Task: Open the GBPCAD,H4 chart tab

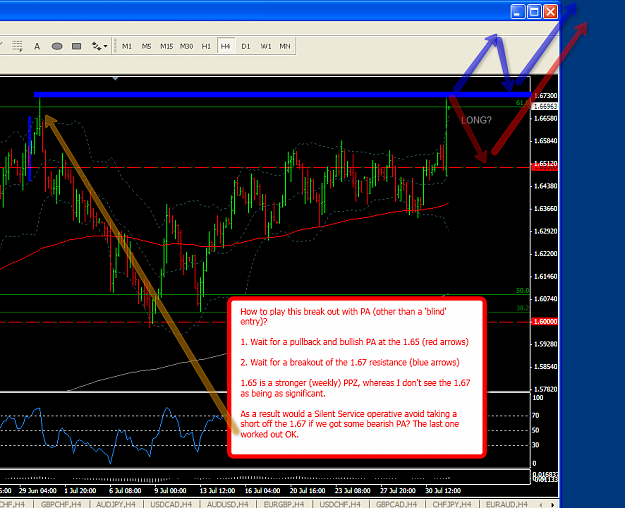Action: point(396,504)
